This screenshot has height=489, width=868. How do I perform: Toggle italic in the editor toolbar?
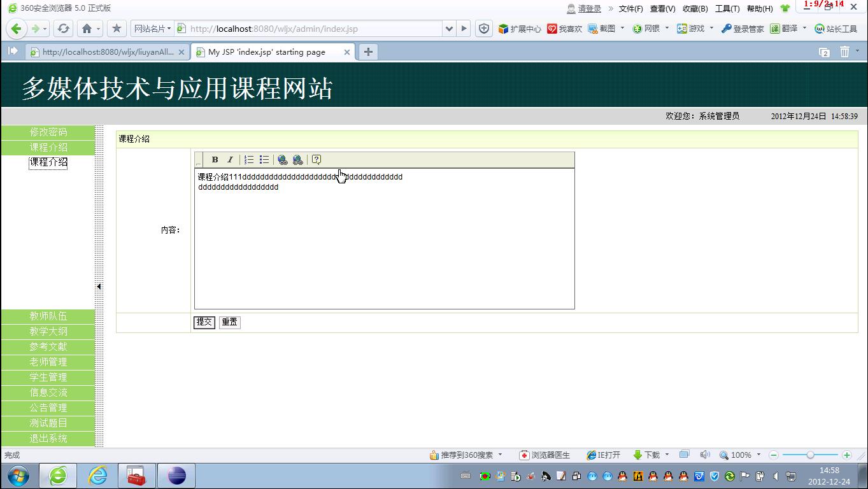pyautogui.click(x=230, y=160)
